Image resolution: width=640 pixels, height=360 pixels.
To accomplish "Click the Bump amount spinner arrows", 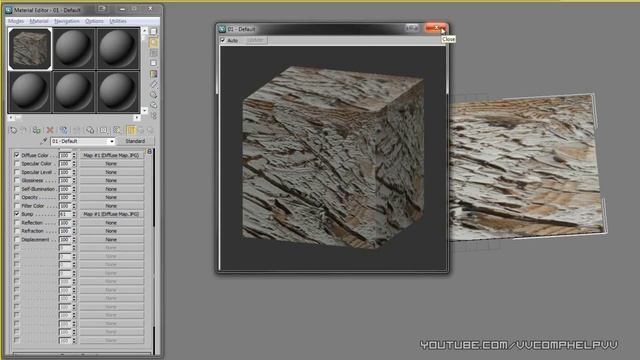I will coord(74,214).
